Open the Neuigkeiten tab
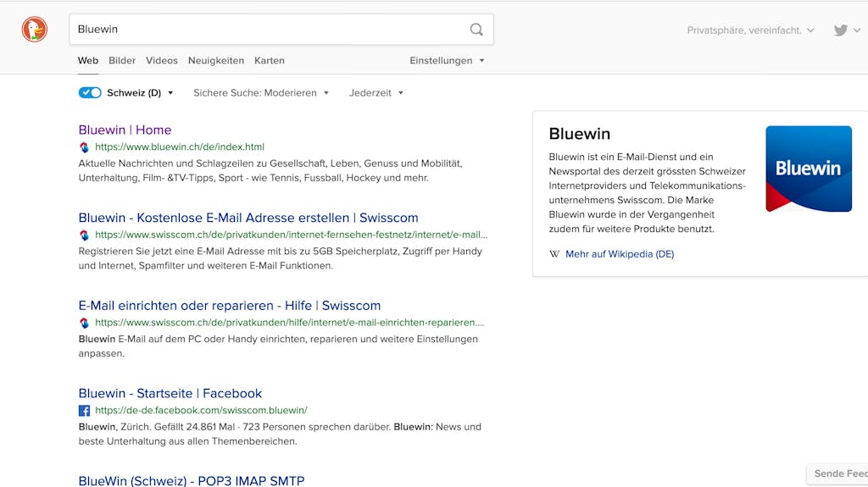The width and height of the screenshot is (868, 487). 216,60
